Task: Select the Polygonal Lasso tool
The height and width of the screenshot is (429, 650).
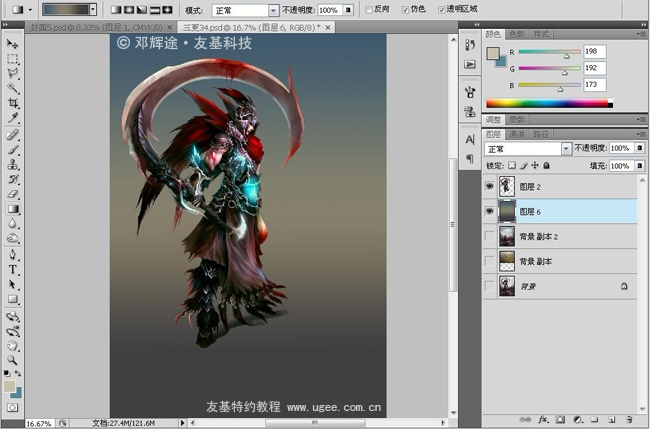Action: [x=12, y=73]
